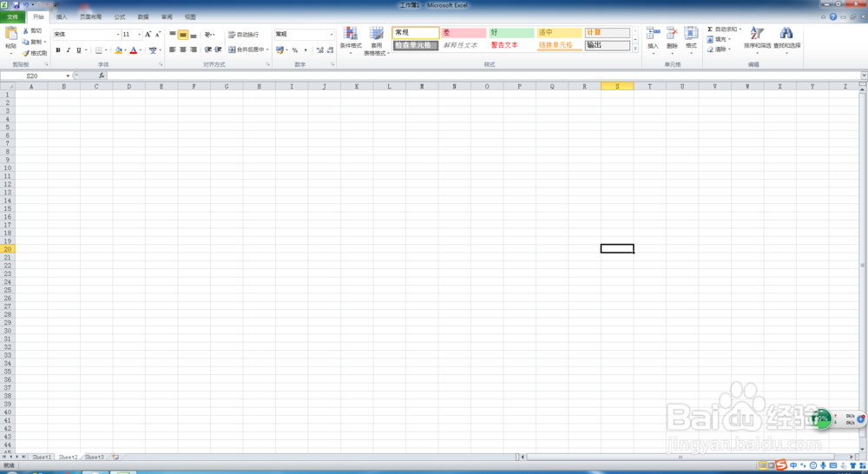Toggle Align Text Left
This screenshot has height=474, width=868.
(173, 49)
